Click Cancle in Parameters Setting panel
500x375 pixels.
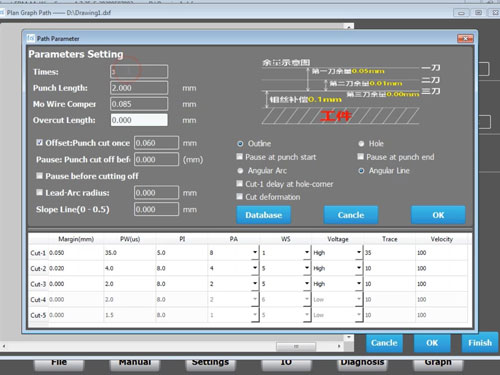point(351,215)
